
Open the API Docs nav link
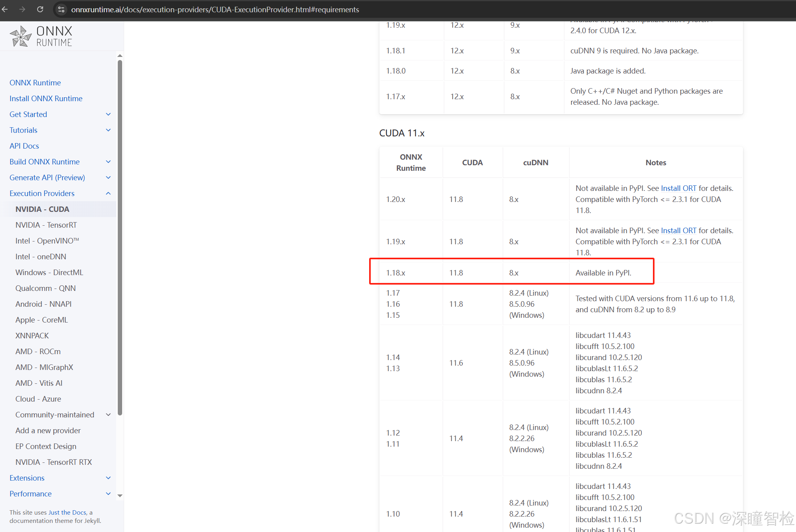(x=24, y=146)
